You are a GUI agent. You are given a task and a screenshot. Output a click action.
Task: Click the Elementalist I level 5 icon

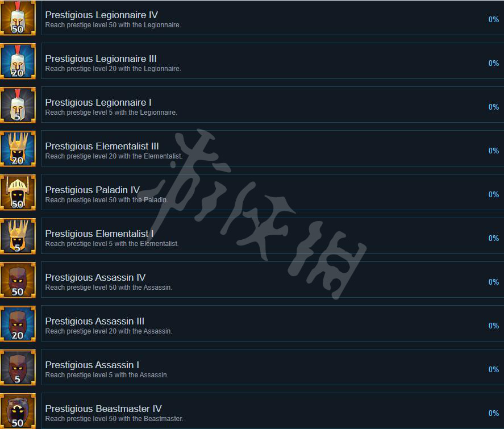coord(18,236)
